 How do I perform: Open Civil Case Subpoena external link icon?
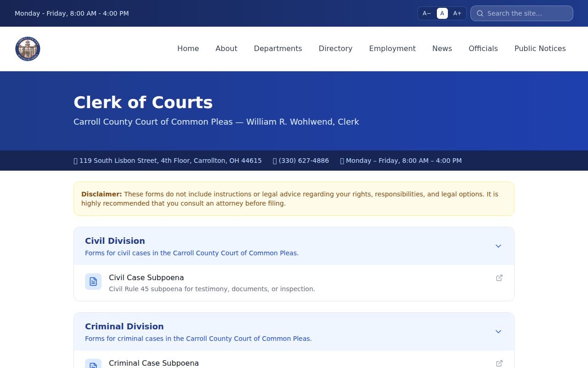pyautogui.click(x=499, y=278)
